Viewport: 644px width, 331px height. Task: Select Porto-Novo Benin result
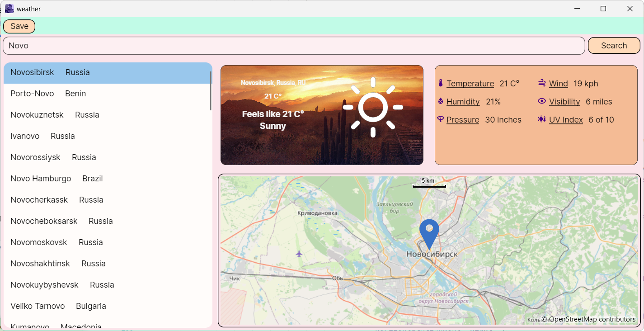pyautogui.click(x=108, y=94)
